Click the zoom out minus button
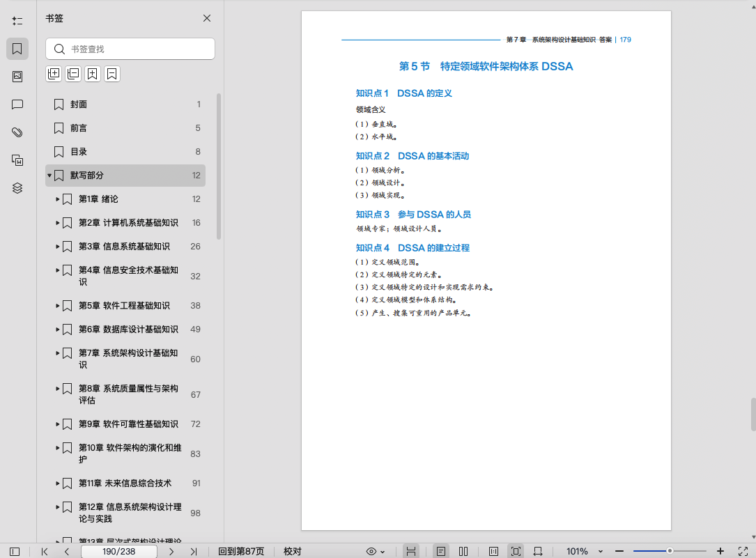Viewport: 756px width, 558px height. click(619, 551)
